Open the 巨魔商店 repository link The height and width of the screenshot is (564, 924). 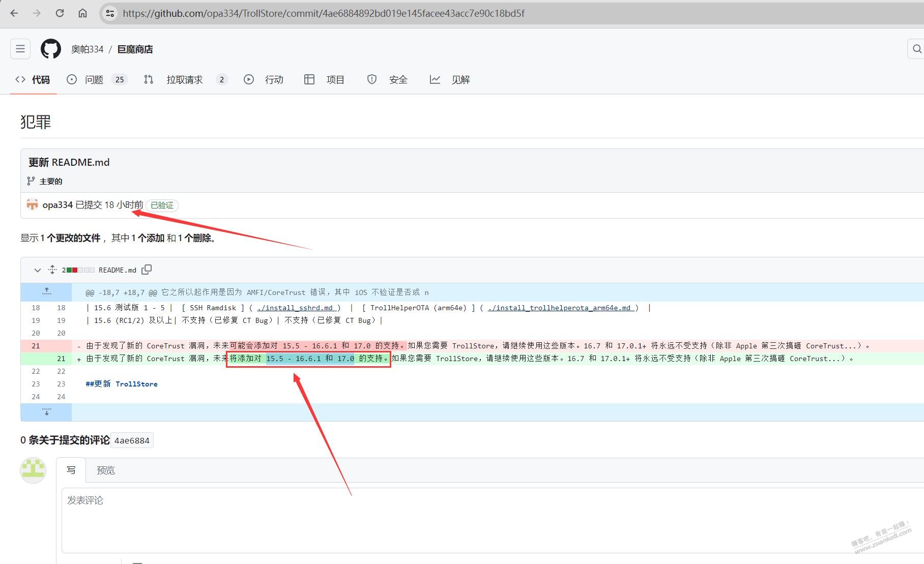[135, 49]
